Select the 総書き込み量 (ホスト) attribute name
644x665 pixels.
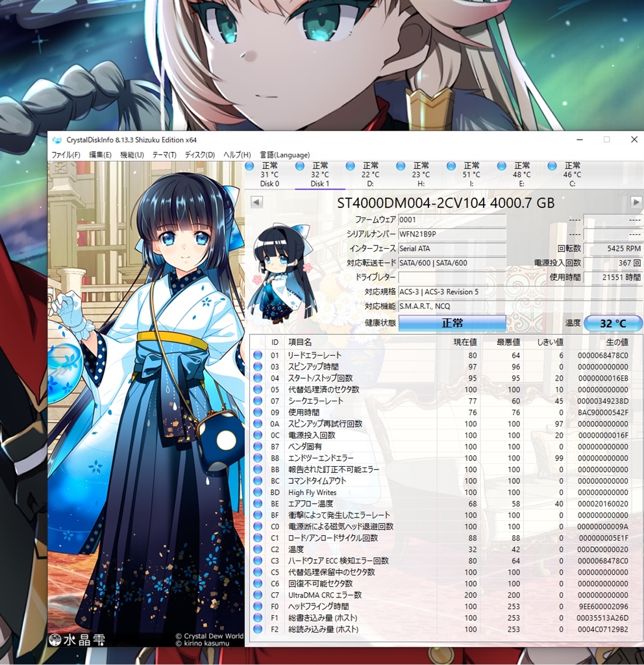coord(323,618)
